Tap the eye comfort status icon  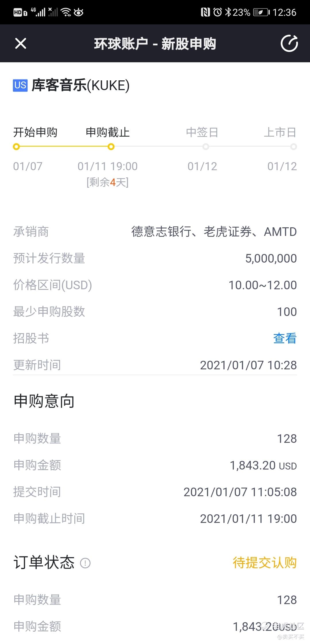coord(79,12)
